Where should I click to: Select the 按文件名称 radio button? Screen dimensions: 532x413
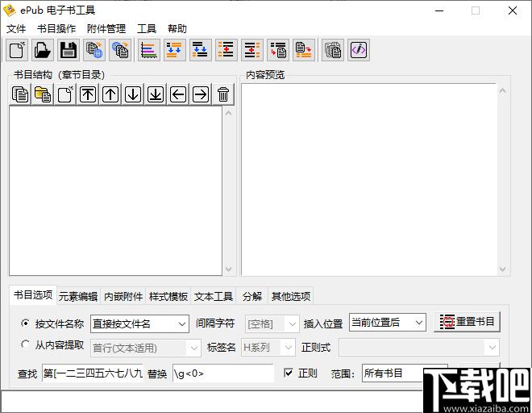click(25, 323)
